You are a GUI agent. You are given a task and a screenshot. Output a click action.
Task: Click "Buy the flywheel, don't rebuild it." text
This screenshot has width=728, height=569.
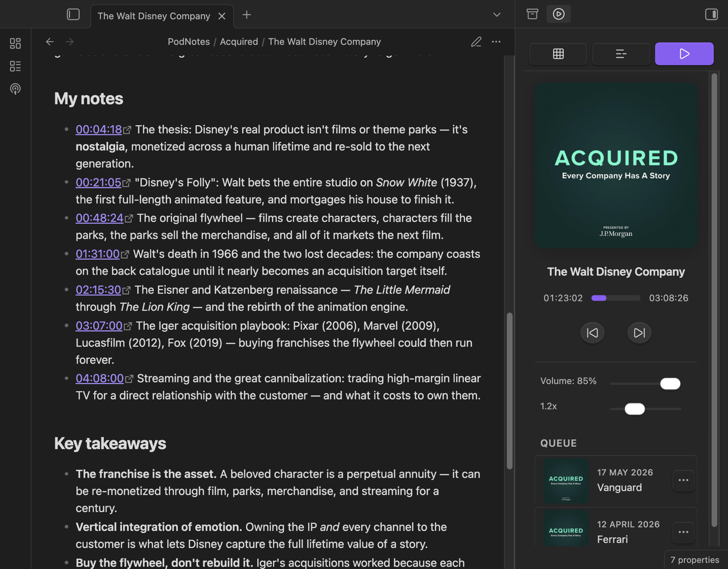pyautogui.click(x=165, y=563)
